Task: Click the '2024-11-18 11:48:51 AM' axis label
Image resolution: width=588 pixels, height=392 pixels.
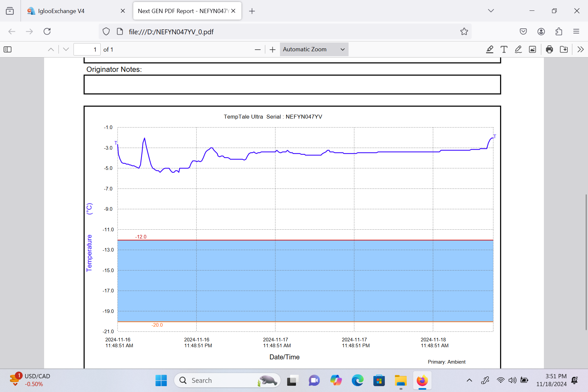Action: (434, 343)
